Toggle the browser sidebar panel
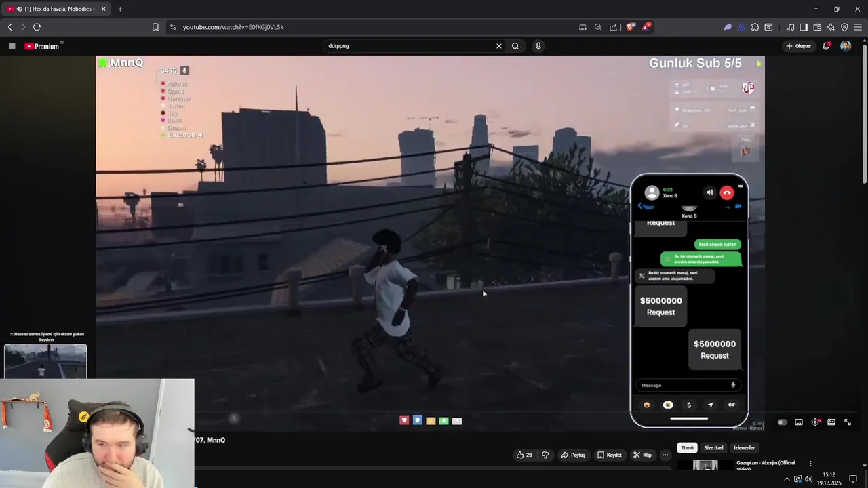The image size is (868, 488). point(804,27)
